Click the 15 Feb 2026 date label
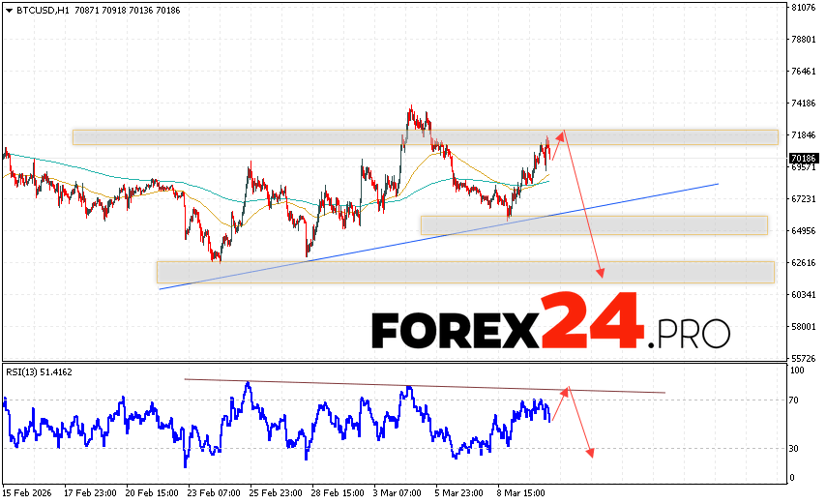The height and width of the screenshot is (504, 826). pos(28,492)
